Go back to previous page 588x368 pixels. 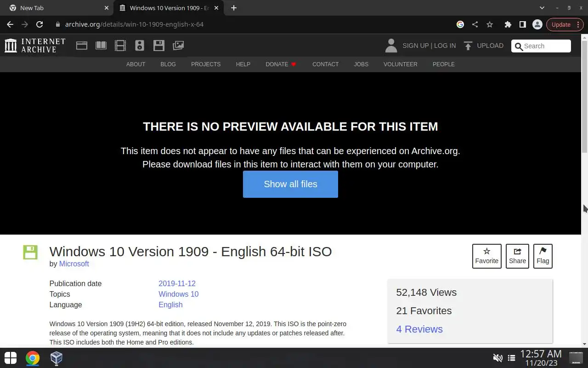tap(10, 24)
